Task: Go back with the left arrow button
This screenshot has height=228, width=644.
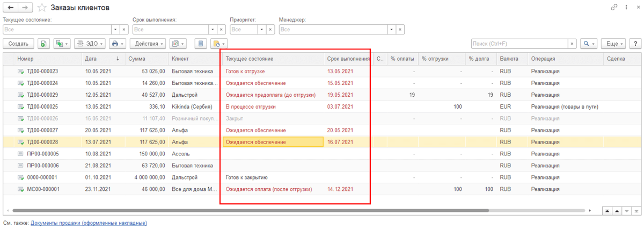Action: click(10, 8)
